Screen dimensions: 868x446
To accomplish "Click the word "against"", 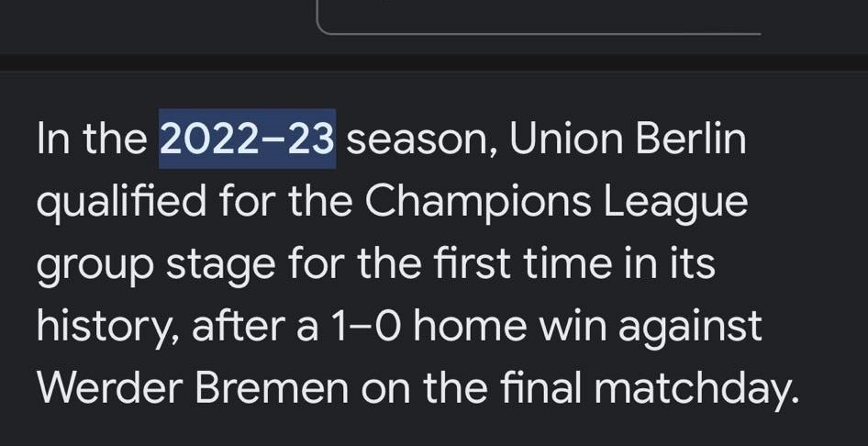I will point(690,328).
